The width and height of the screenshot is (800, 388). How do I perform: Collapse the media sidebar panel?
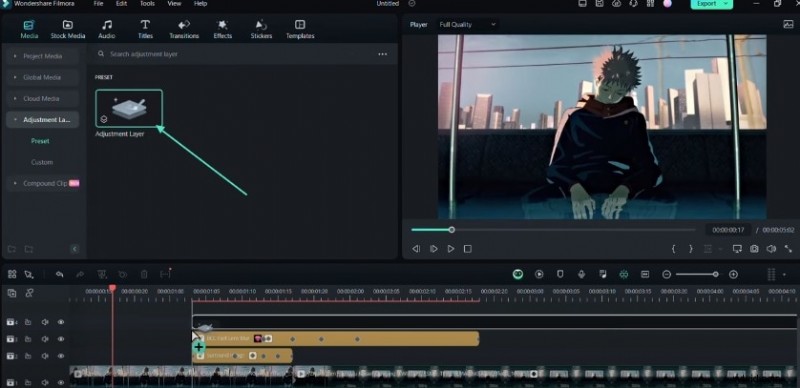tap(74, 249)
